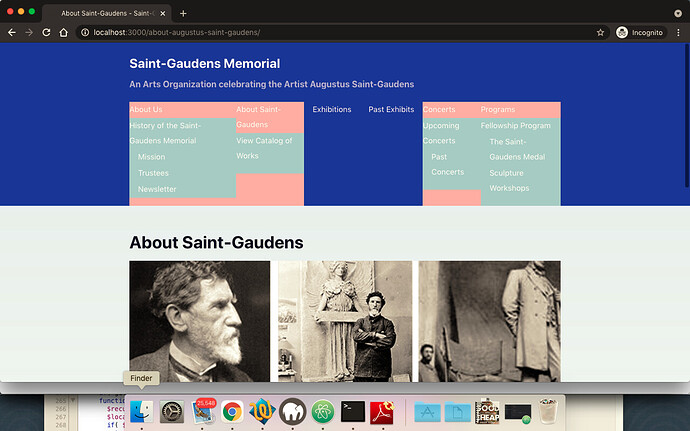This screenshot has width=690, height=431.
Task: View site information icon in address bar
Action: click(x=85, y=32)
